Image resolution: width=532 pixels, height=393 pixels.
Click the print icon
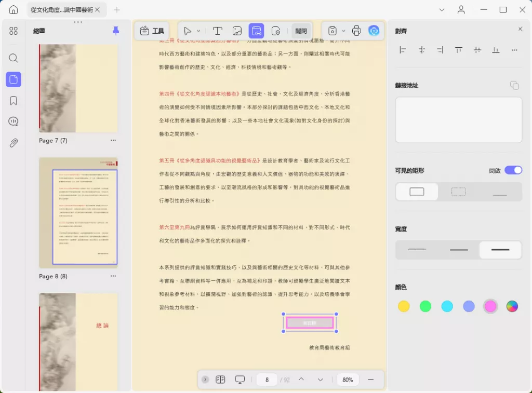pos(356,31)
